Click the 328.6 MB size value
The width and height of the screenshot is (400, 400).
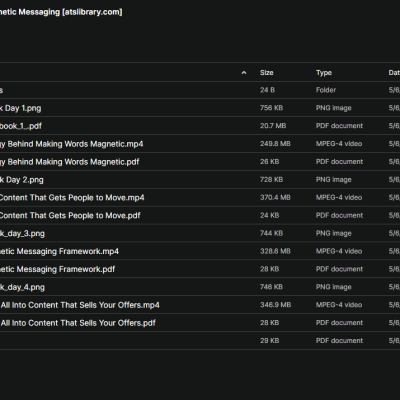(275, 251)
